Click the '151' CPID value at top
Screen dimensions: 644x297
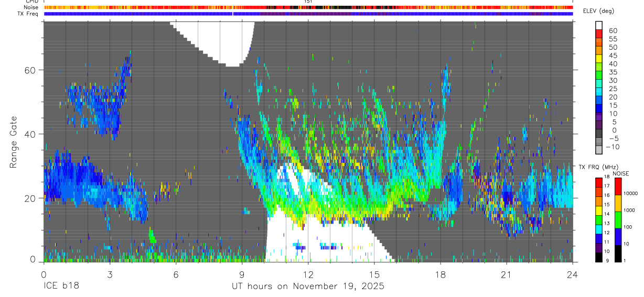[x=308, y=2]
